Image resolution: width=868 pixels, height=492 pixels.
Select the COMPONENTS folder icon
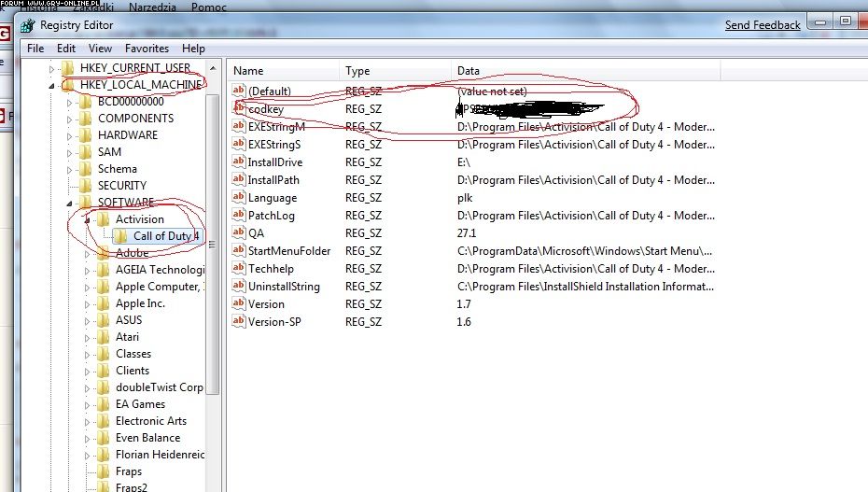[85, 119]
